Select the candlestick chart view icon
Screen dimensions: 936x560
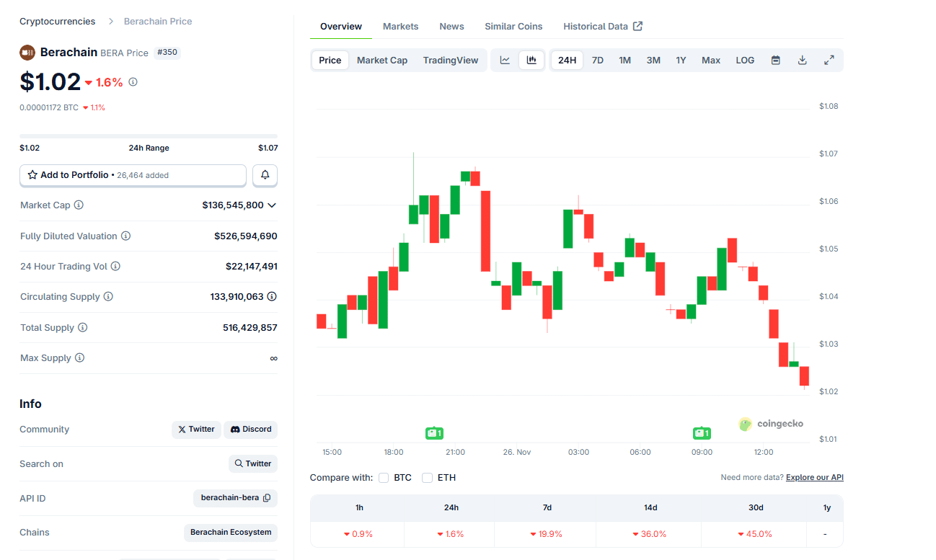click(x=531, y=60)
